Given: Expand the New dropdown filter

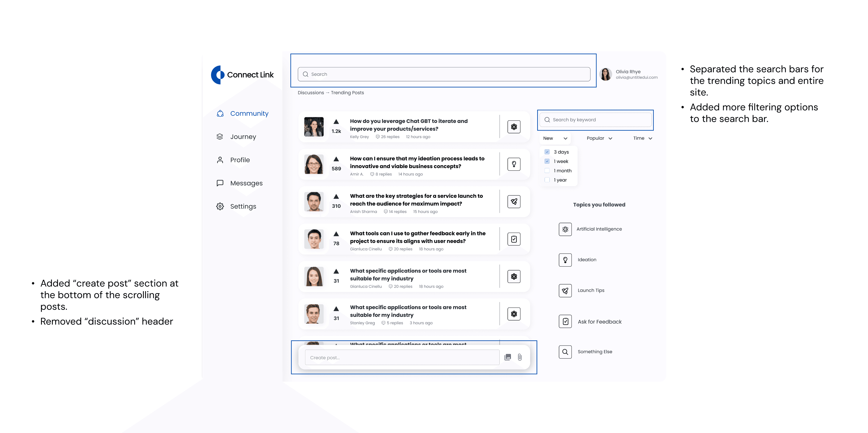Looking at the screenshot, I should (555, 138).
